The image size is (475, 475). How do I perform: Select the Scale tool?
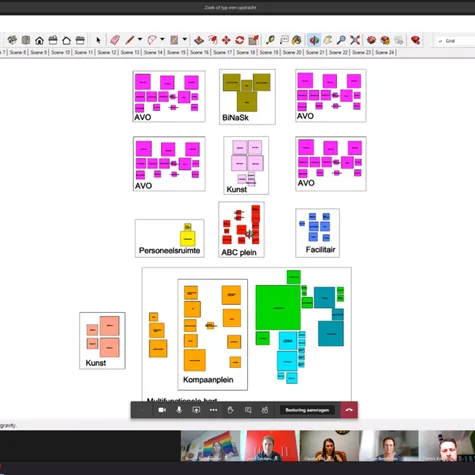pyautogui.click(x=253, y=40)
